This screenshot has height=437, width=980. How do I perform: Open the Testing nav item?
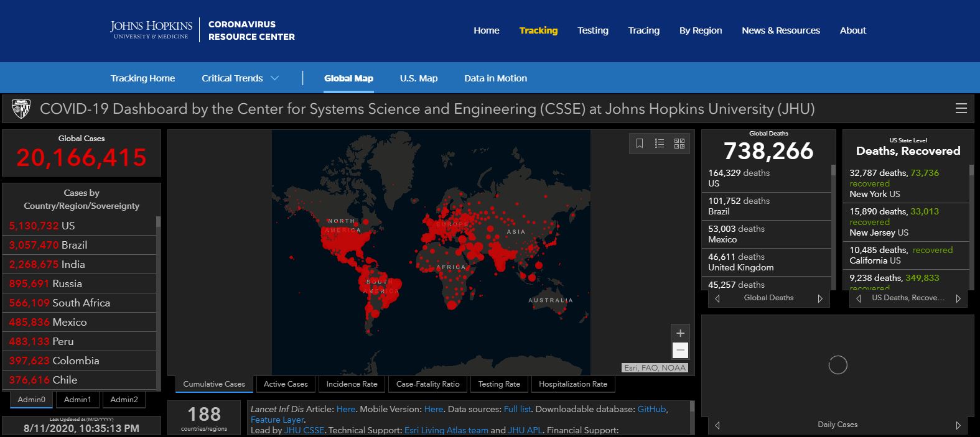593,30
